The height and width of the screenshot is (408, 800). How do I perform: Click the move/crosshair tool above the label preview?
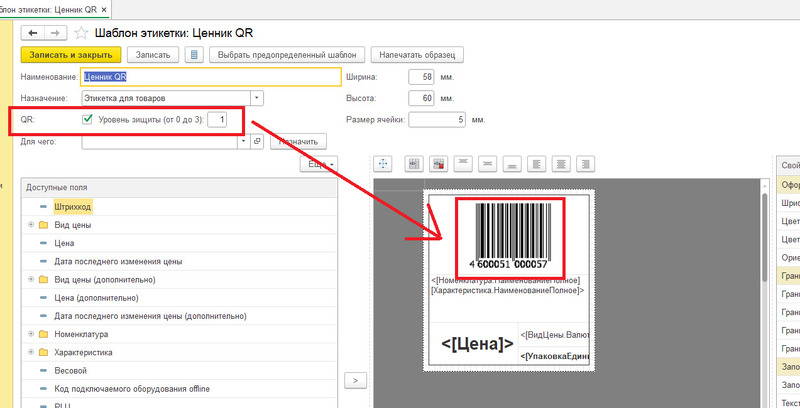pyautogui.click(x=381, y=163)
